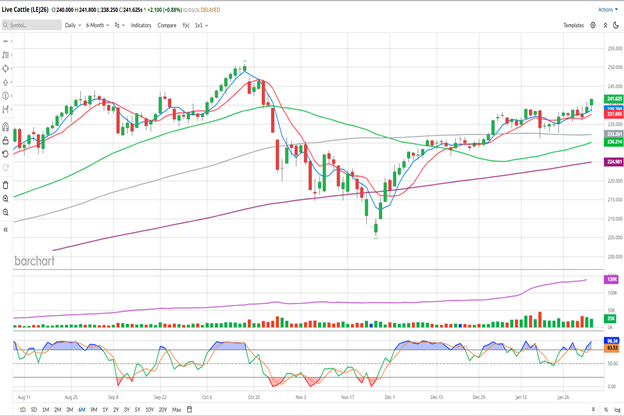Click the 83.53 stochastic value label
Viewport: 624px width, 416px height.
pos(612,348)
